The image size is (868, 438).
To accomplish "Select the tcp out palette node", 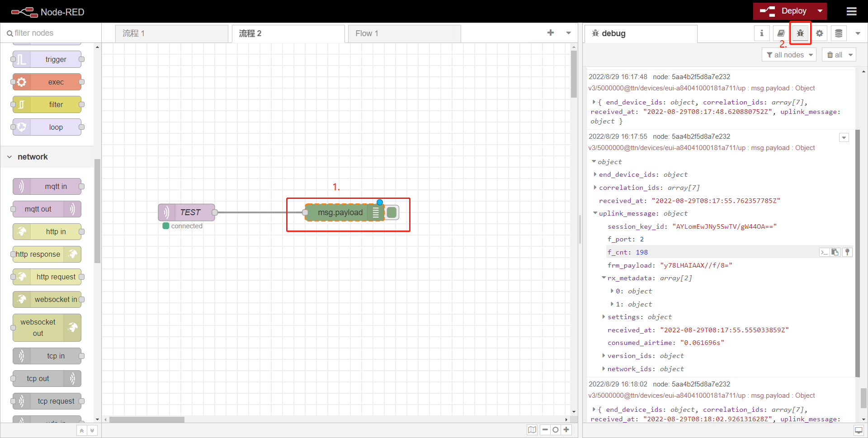I will coord(47,378).
